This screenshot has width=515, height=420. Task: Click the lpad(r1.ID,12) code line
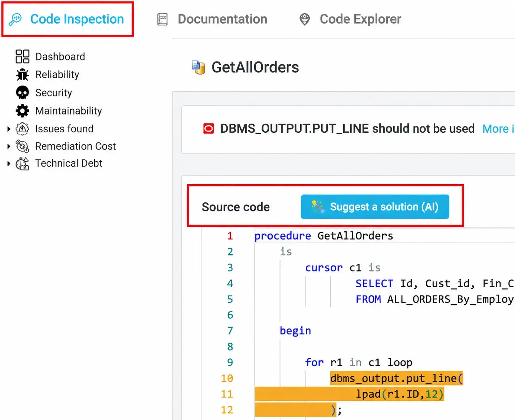point(400,394)
